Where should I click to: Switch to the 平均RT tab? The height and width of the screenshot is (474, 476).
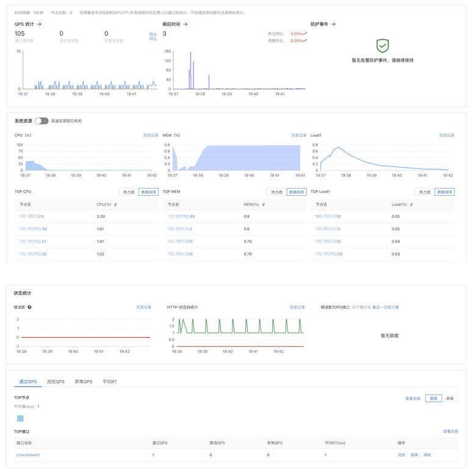[110, 381]
